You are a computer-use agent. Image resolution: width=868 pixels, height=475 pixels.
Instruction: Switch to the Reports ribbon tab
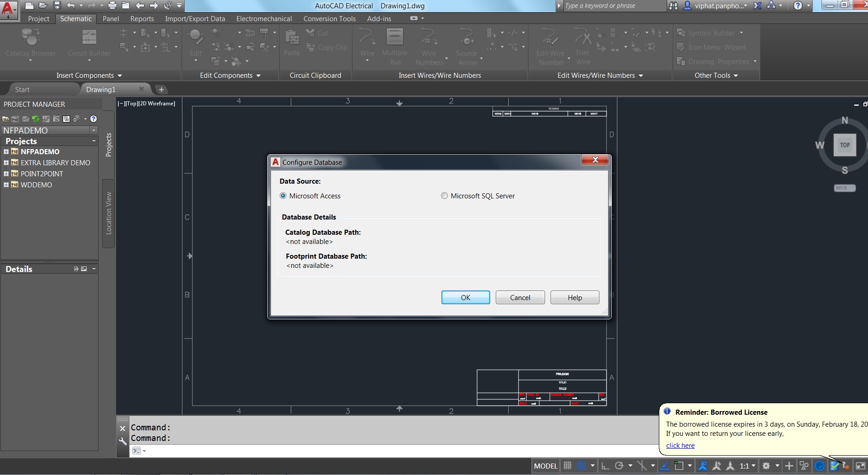(x=141, y=18)
